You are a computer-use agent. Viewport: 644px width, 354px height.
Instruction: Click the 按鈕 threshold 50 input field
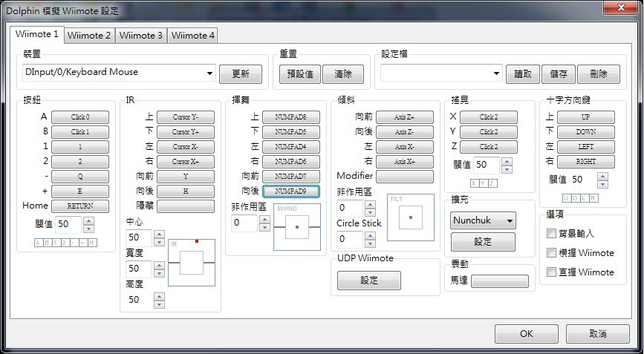69,224
